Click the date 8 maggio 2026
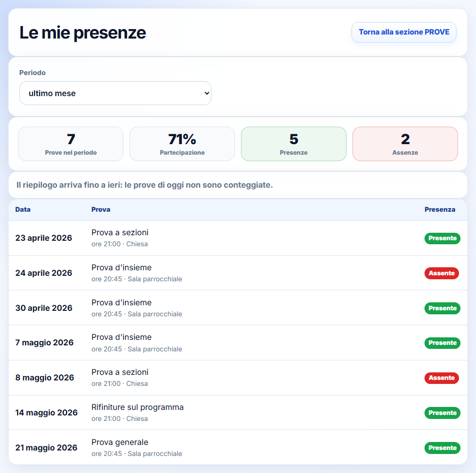The width and height of the screenshot is (476, 473). 44,377
